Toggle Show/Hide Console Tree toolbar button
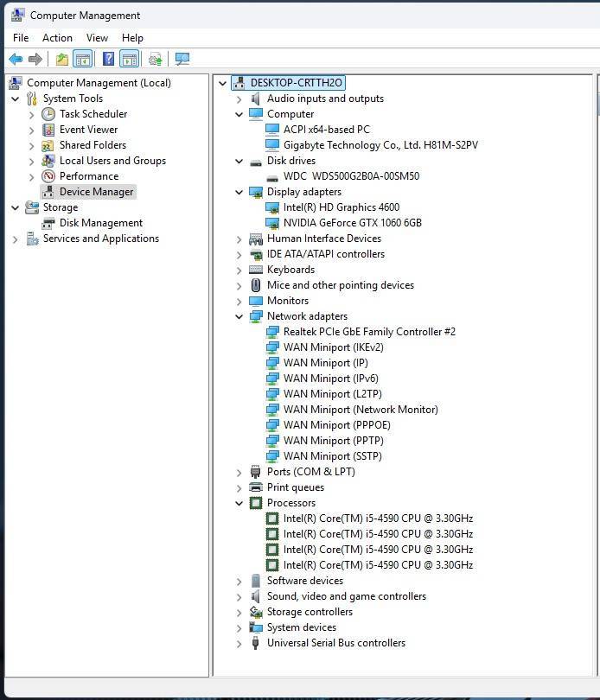This screenshot has height=700, width=600. 83,59
